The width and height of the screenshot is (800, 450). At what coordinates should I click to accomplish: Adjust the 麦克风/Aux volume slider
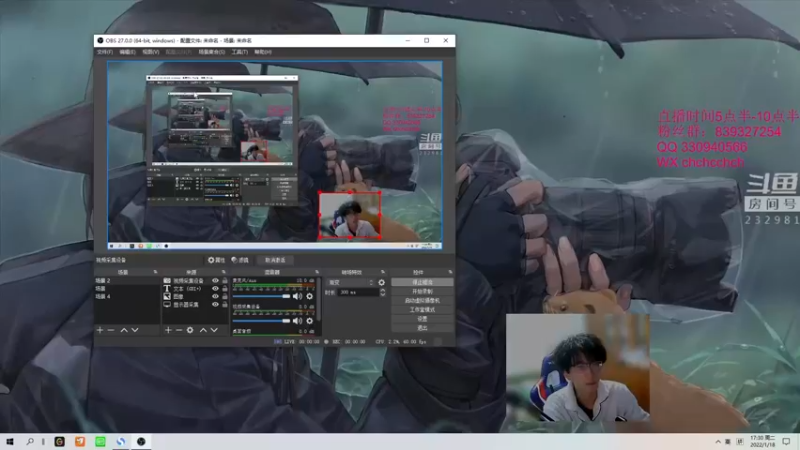261,296
